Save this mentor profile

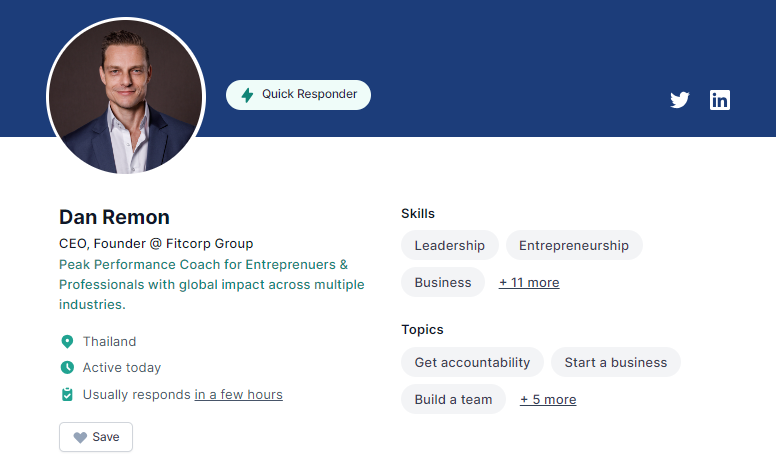click(x=96, y=437)
